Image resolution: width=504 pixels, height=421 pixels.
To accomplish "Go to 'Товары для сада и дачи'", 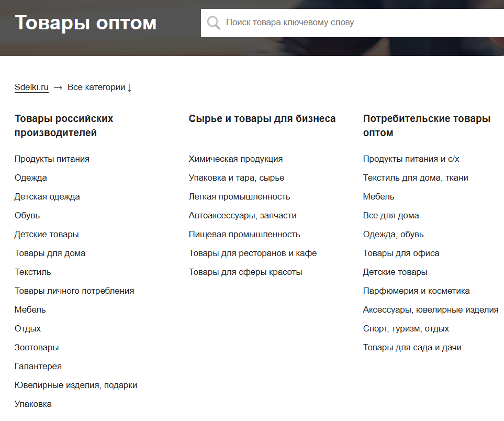I will tap(412, 347).
